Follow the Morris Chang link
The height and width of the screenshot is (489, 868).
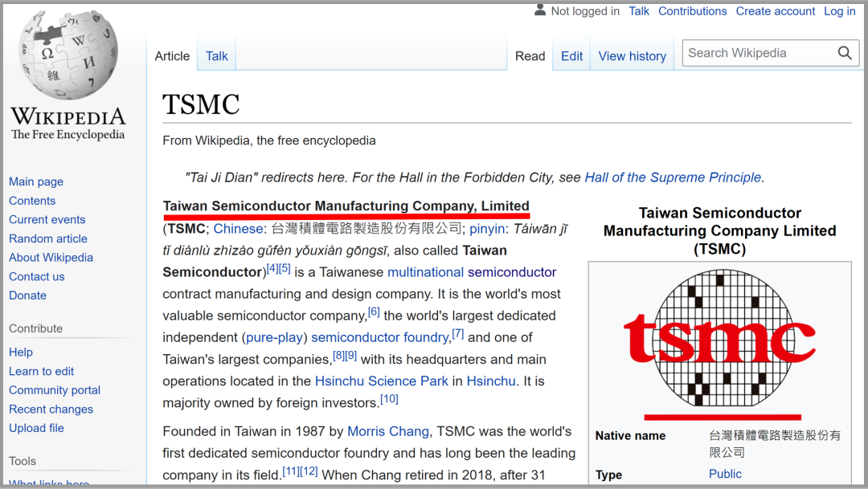click(x=388, y=431)
